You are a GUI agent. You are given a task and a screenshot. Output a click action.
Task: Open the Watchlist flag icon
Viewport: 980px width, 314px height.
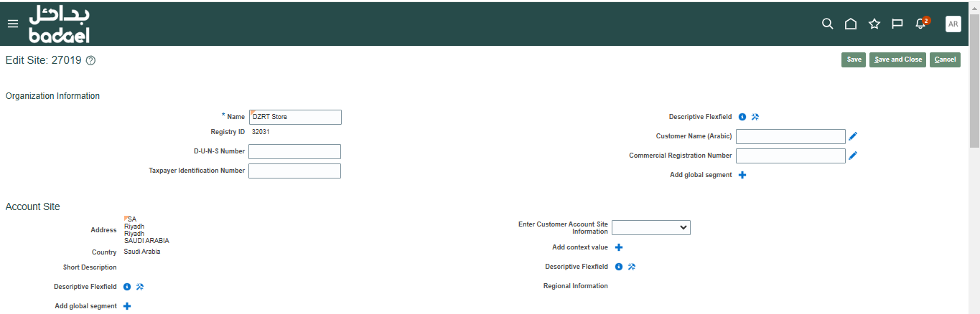[897, 24]
